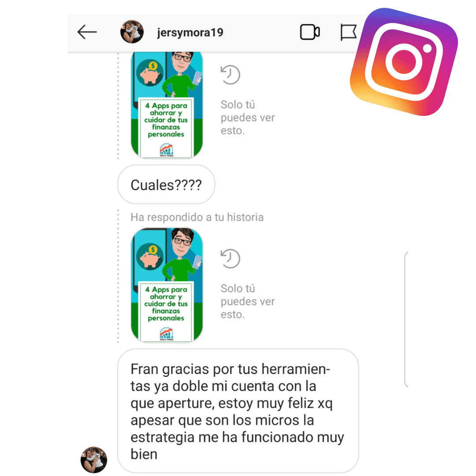476x476 pixels.
Task: Select the Fran gracias message bubble
Action: (x=238, y=411)
